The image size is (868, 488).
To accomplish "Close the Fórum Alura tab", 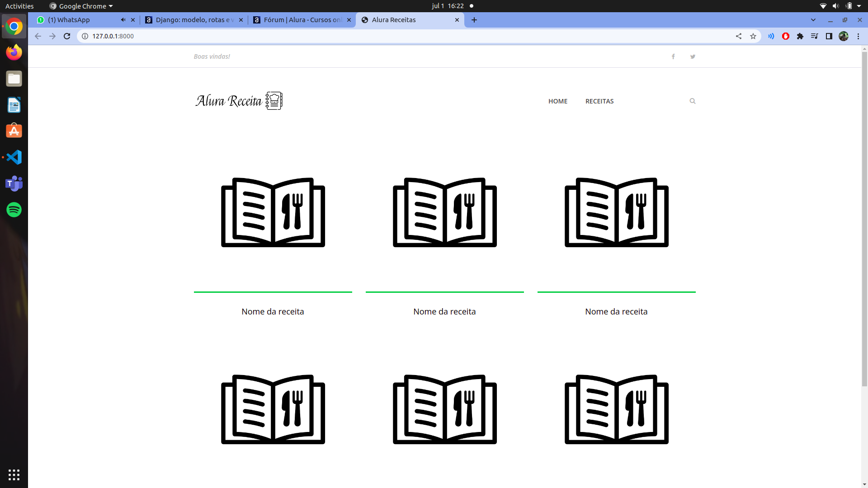I will 349,20.
